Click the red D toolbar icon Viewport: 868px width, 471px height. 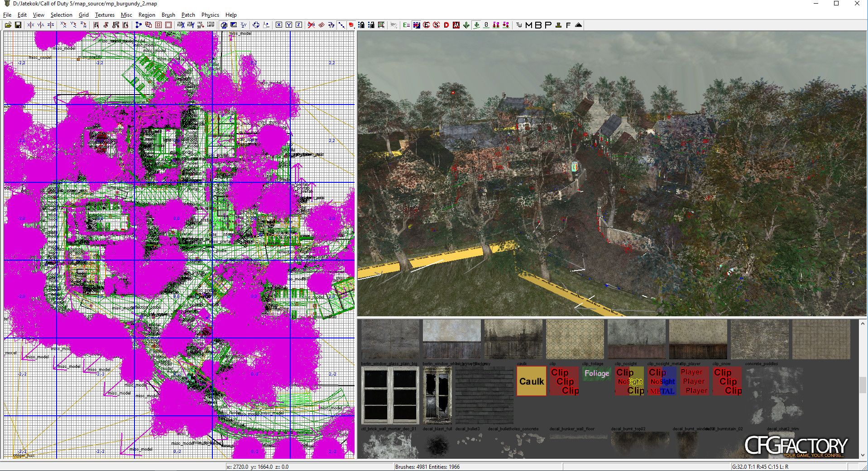click(446, 25)
